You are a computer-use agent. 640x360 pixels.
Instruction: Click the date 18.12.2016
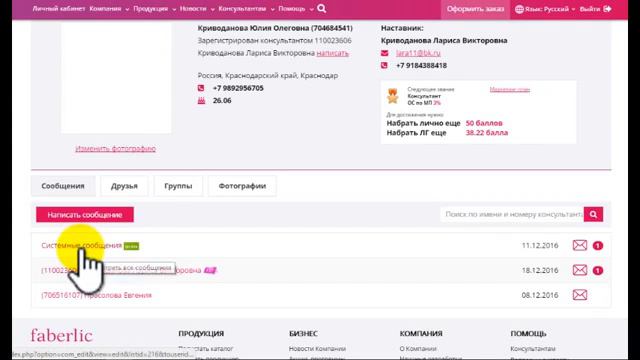coord(540,270)
